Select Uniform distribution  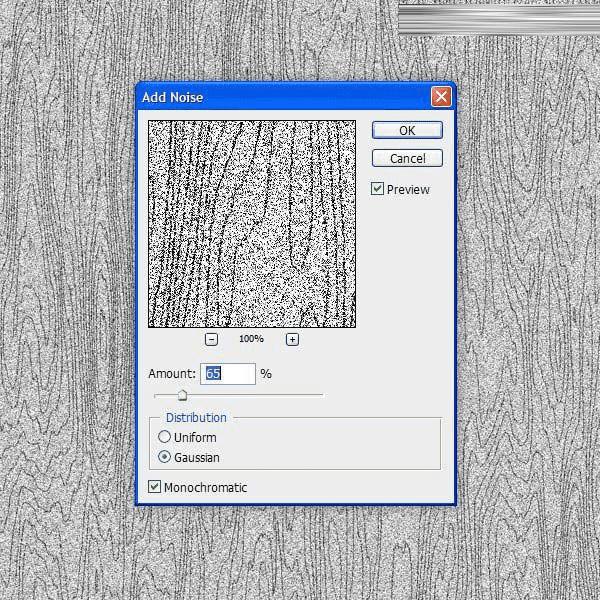[164, 437]
